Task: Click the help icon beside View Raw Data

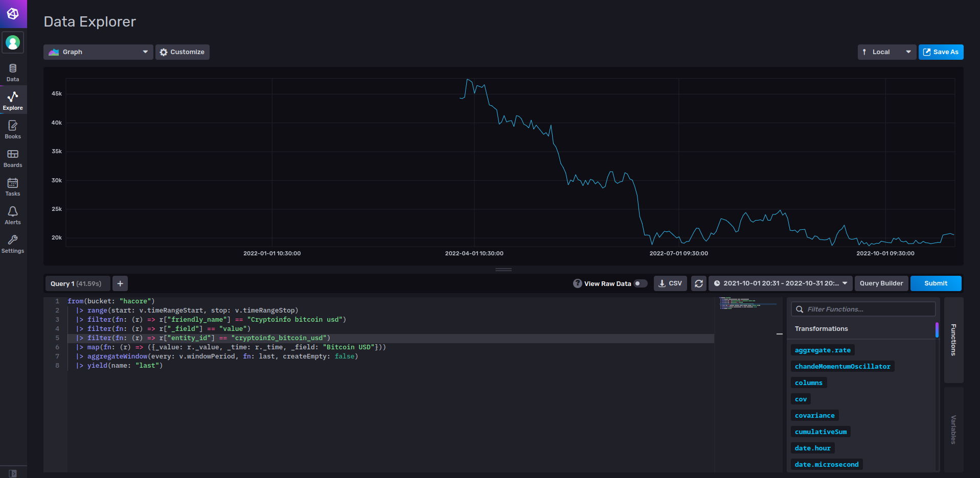Action: pos(578,283)
